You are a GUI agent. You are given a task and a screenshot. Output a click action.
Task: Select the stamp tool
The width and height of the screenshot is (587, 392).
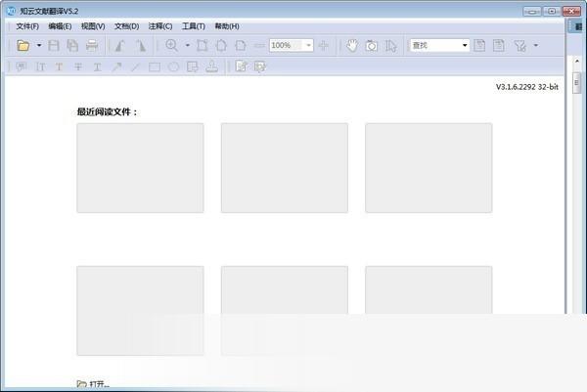pyautogui.click(x=212, y=66)
